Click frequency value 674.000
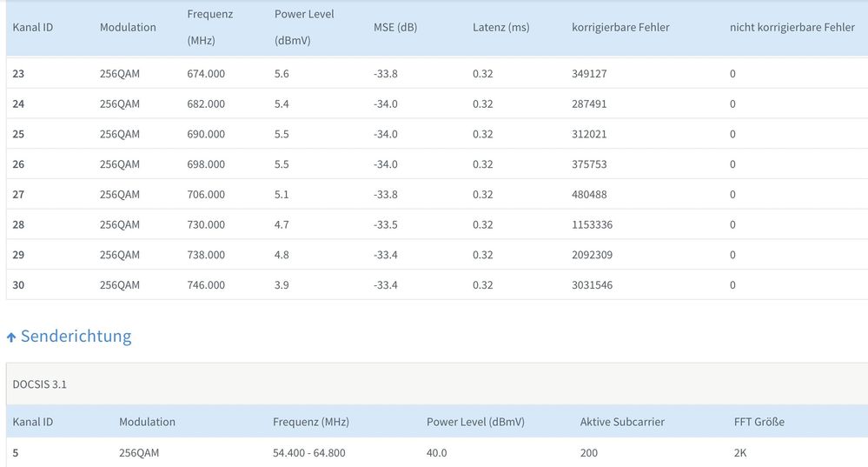Image resolution: width=868 pixels, height=467 pixels. 206,74
